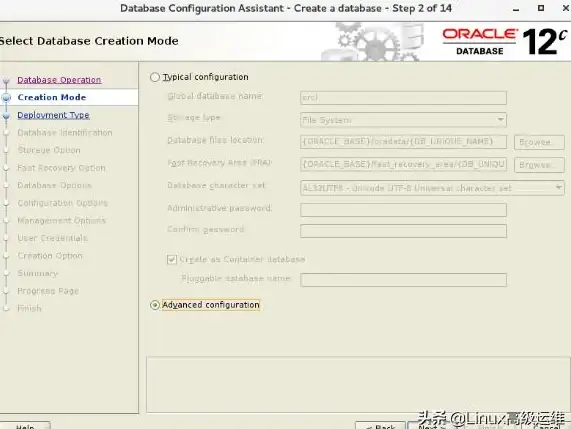Click the Database files location field

pos(403,142)
